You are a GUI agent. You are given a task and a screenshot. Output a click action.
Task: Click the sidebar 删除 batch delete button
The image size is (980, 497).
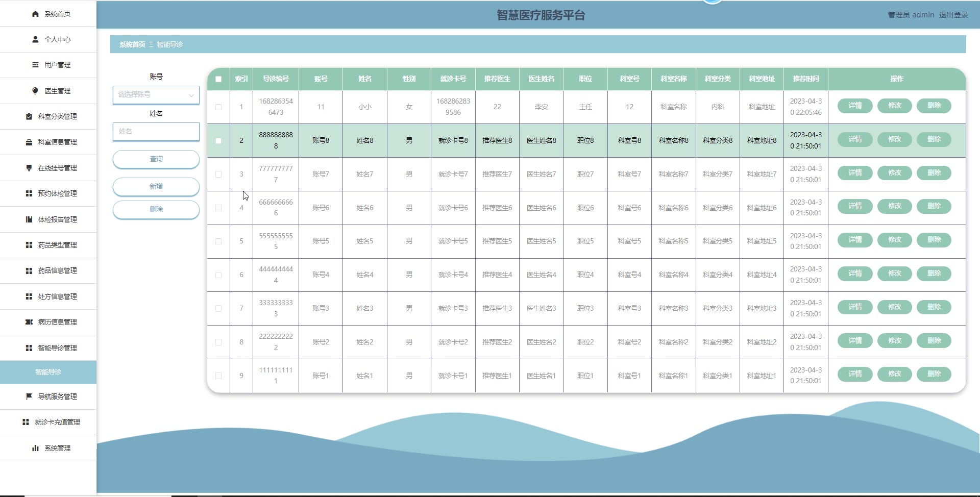pos(156,209)
